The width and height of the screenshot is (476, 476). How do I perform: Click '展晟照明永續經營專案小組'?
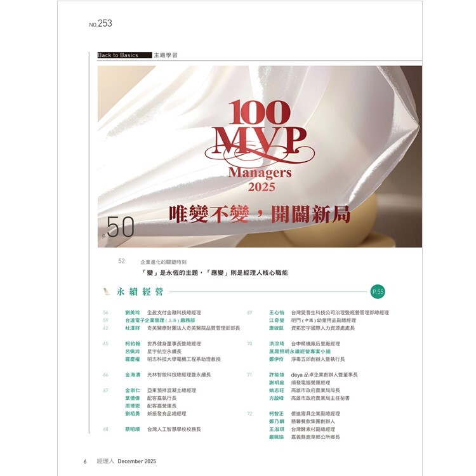click(x=300, y=352)
